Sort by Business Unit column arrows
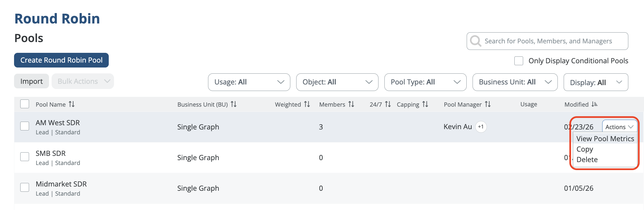The image size is (644, 210). (x=233, y=104)
